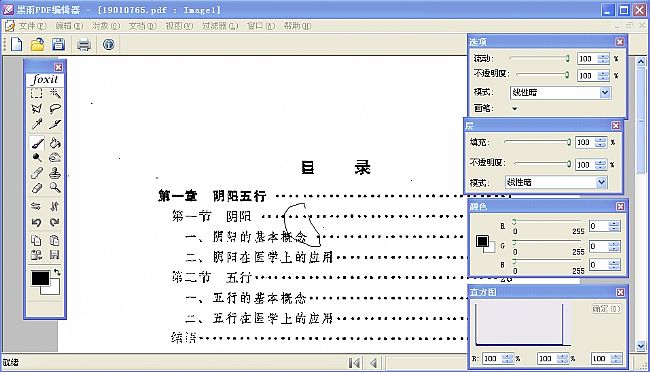Click the New document icon

[16, 44]
